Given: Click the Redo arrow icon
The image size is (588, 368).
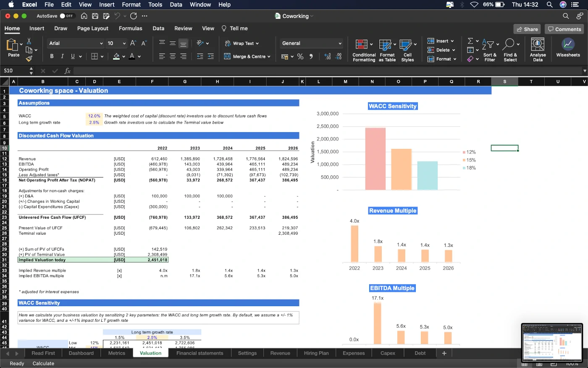Looking at the screenshot, I should tap(134, 16).
